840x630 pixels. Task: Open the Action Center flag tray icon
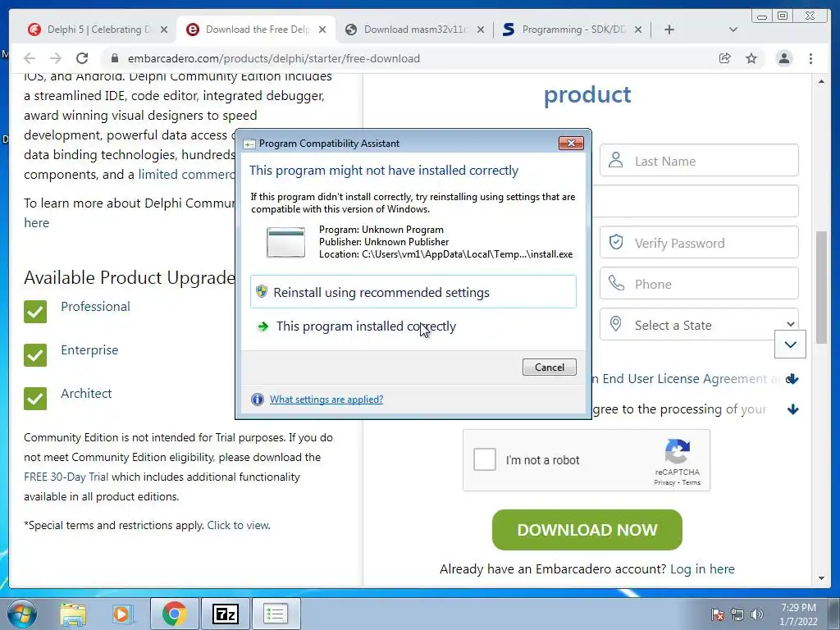(717, 614)
